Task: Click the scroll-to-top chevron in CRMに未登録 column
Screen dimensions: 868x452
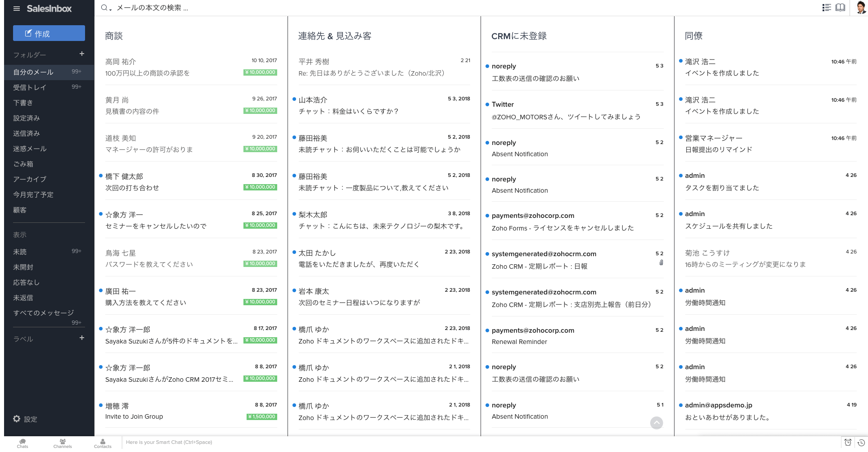Action: [657, 423]
